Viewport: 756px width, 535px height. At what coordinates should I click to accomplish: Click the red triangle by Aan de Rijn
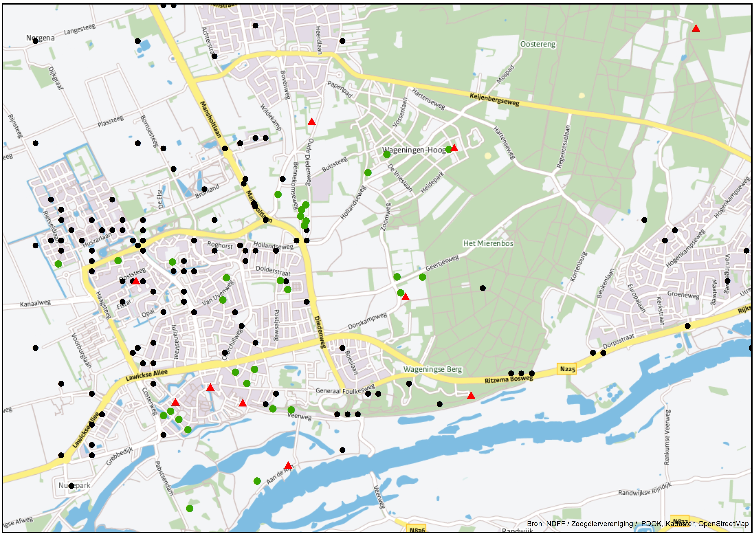[288, 466]
